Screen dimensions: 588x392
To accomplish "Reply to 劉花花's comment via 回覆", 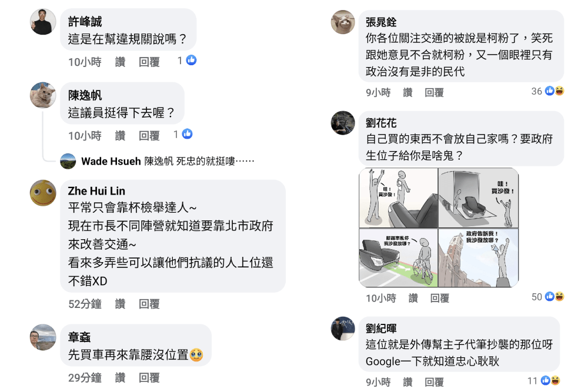I will click(x=439, y=299).
